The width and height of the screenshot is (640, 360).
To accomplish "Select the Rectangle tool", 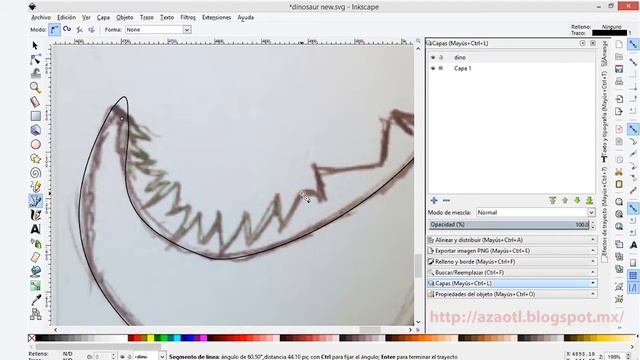I will 35,116.
